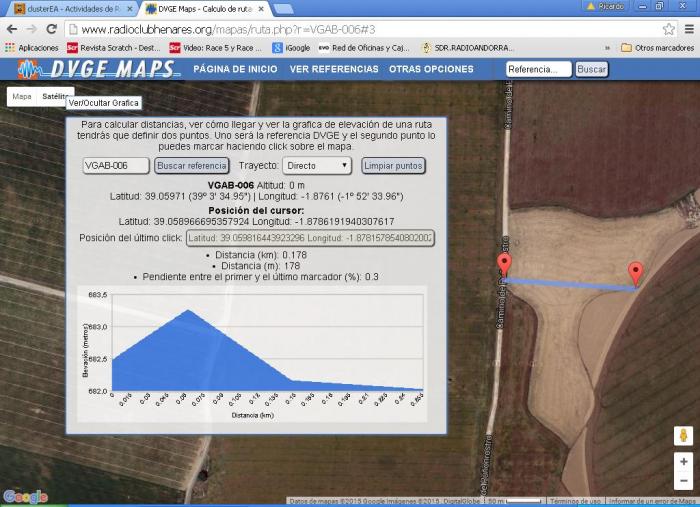Click the address bar URL
Image resolution: width=700 pixels, height=507 pixels.
click(x=228, y=29)
